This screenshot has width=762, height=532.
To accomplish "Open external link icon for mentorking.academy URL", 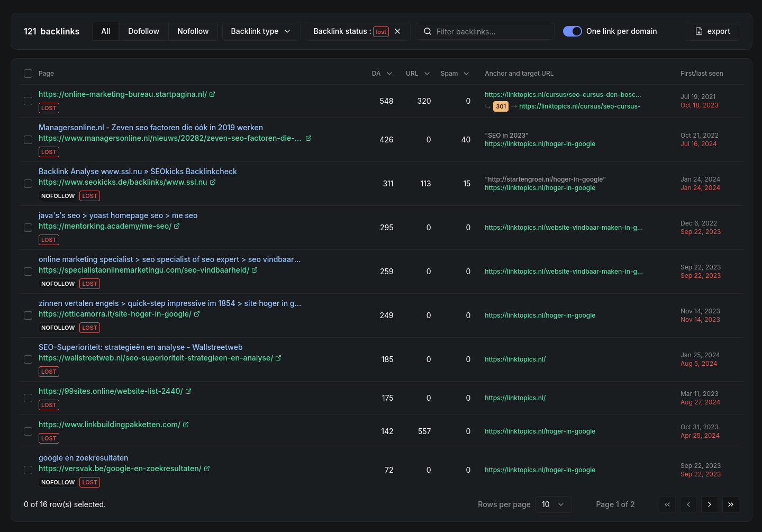I will (x=177, y=226).
